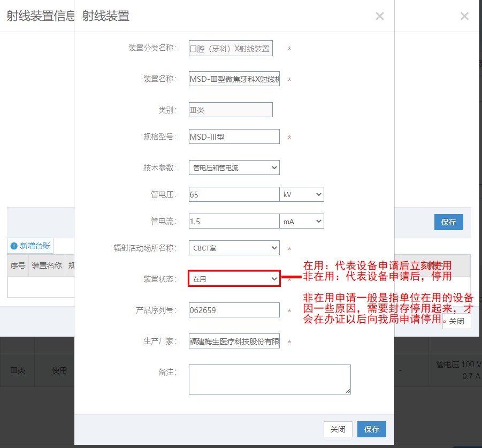This screenshot has width=482, height=448.
Task: Click the plus icon for 新增台账
Action: [x=14, y=246]
